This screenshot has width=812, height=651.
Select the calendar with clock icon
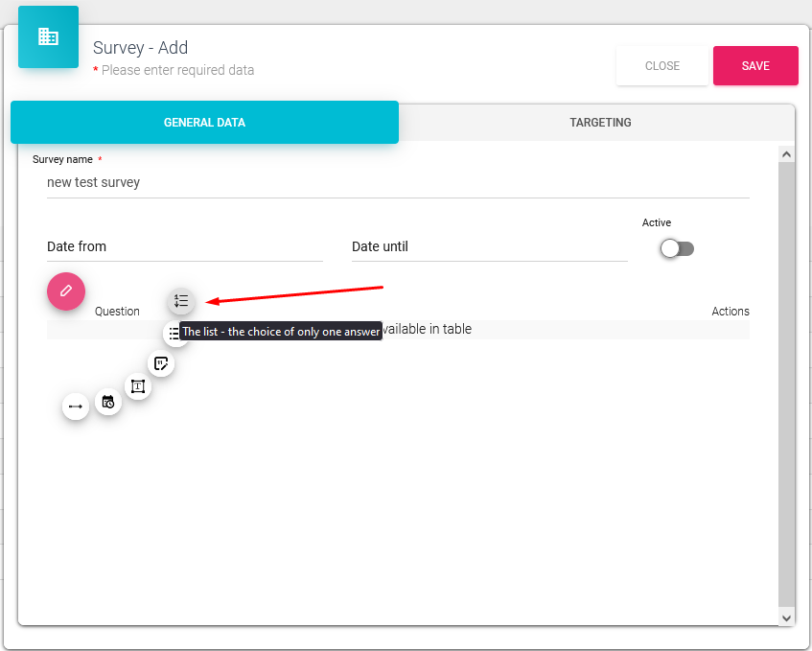click(x=108, y=402)
